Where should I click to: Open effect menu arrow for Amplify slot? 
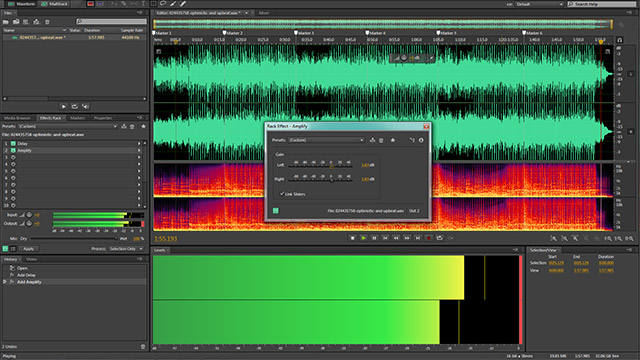coord(139,151)
